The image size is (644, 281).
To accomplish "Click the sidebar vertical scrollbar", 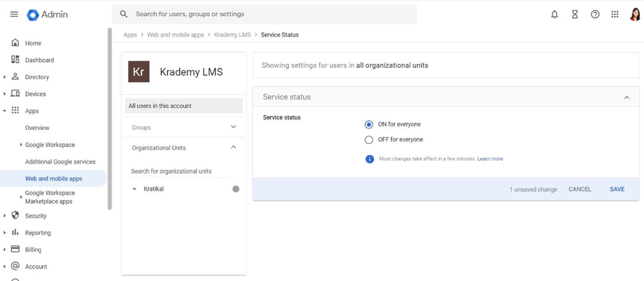I will 110,119.
